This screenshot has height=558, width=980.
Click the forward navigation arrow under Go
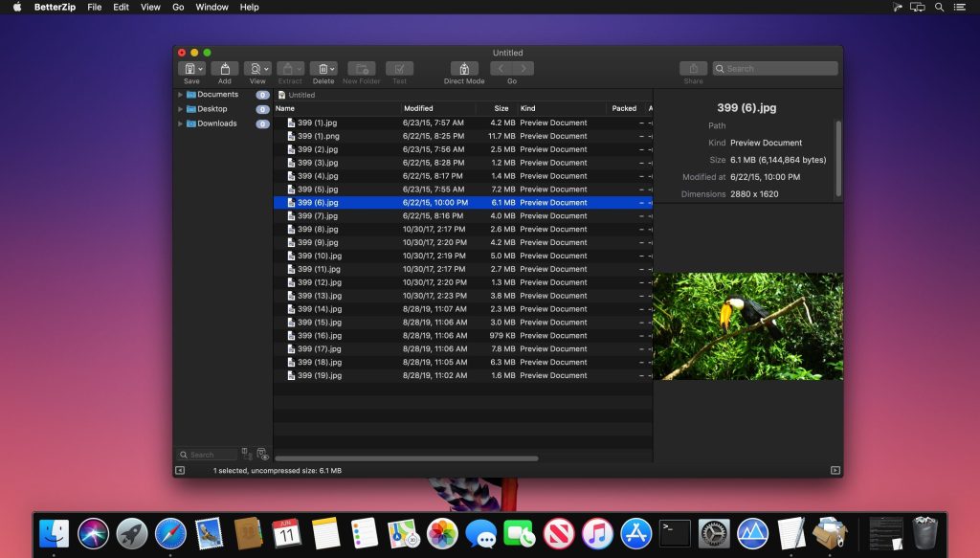[x=523, y=68]
